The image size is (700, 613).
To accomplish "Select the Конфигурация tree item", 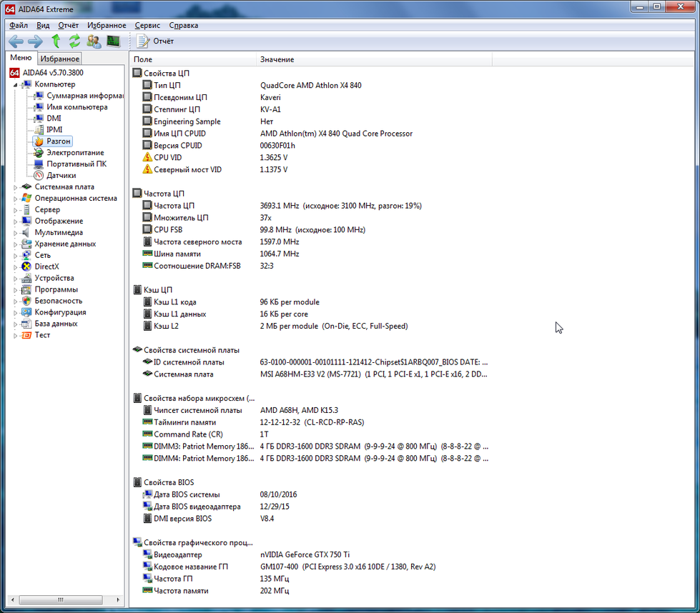I will (60, 312).
